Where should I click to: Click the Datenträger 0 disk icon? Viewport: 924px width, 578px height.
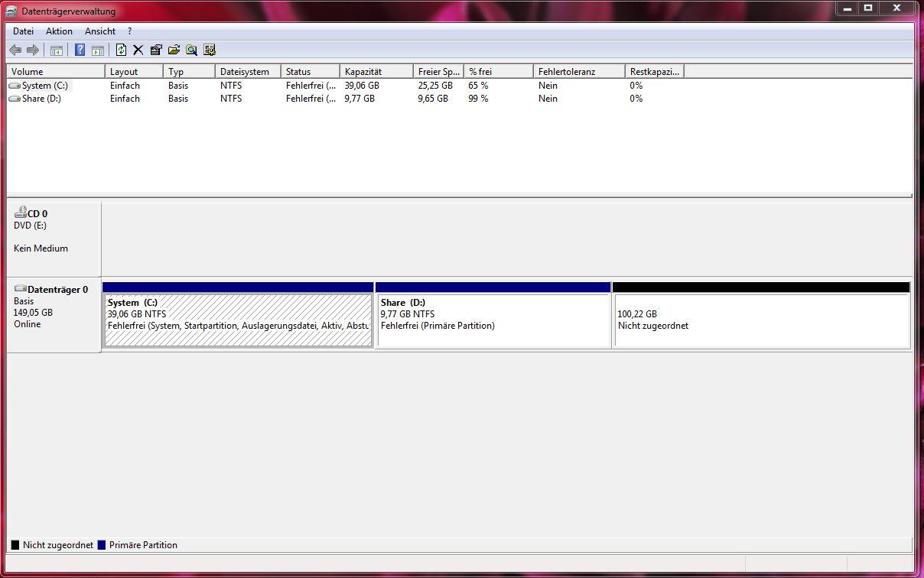point(21,289)
